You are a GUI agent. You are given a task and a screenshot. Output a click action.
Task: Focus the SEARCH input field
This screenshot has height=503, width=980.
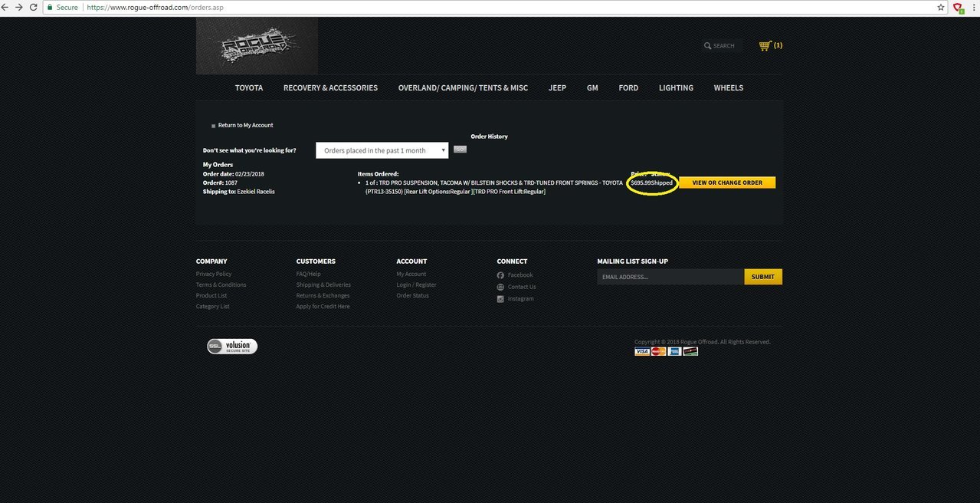[x=724, y=46]
